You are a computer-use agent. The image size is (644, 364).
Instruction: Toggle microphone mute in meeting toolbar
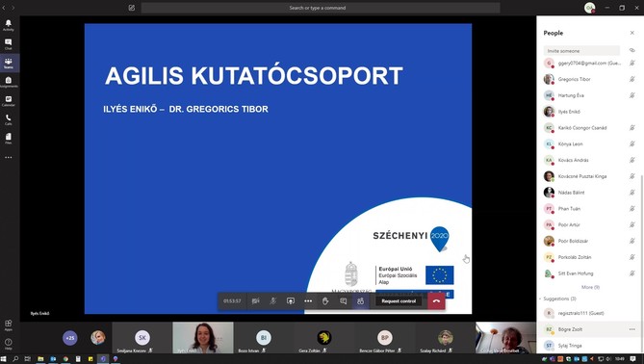point(272,301)
